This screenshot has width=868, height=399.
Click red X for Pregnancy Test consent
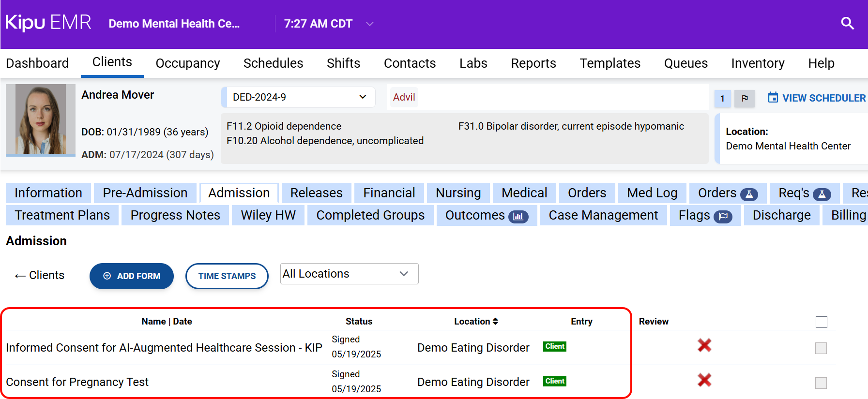(x=704, y=380)
